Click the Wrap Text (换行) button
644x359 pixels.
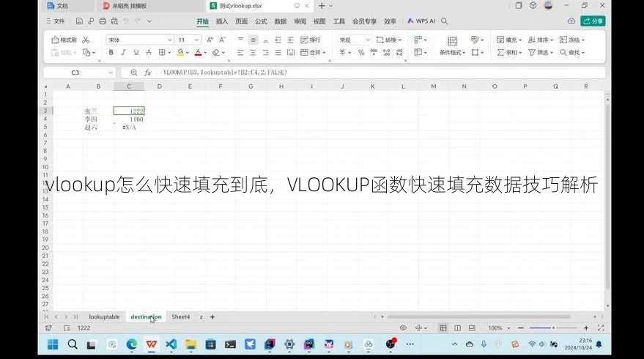[311, 40]
